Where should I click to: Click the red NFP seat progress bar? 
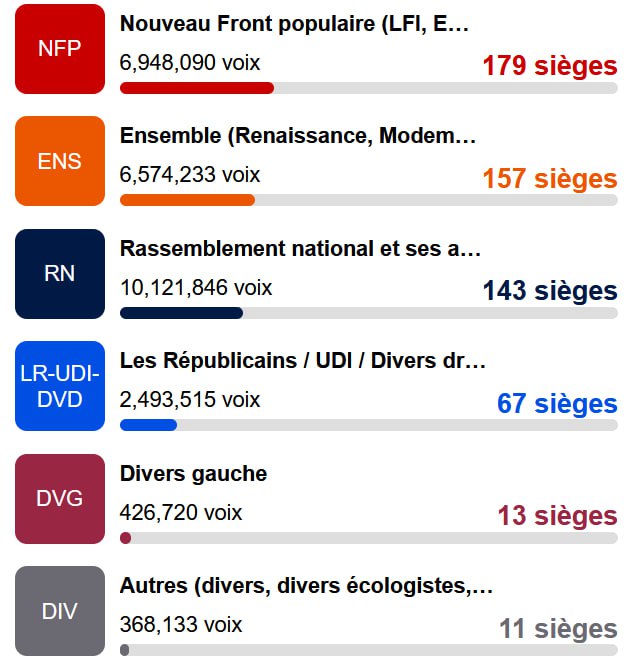pyautogui.click(x=369, y=88)
